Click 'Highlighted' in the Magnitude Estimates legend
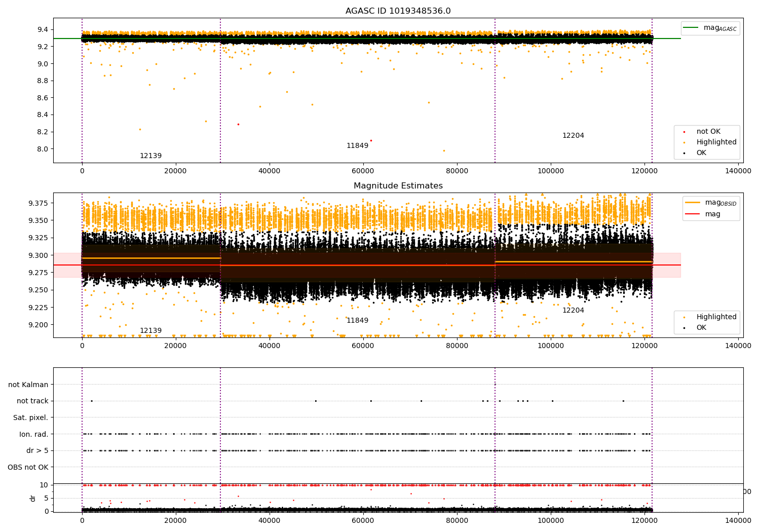The height and width of the screenshot is (532, 760). [716, 317]
